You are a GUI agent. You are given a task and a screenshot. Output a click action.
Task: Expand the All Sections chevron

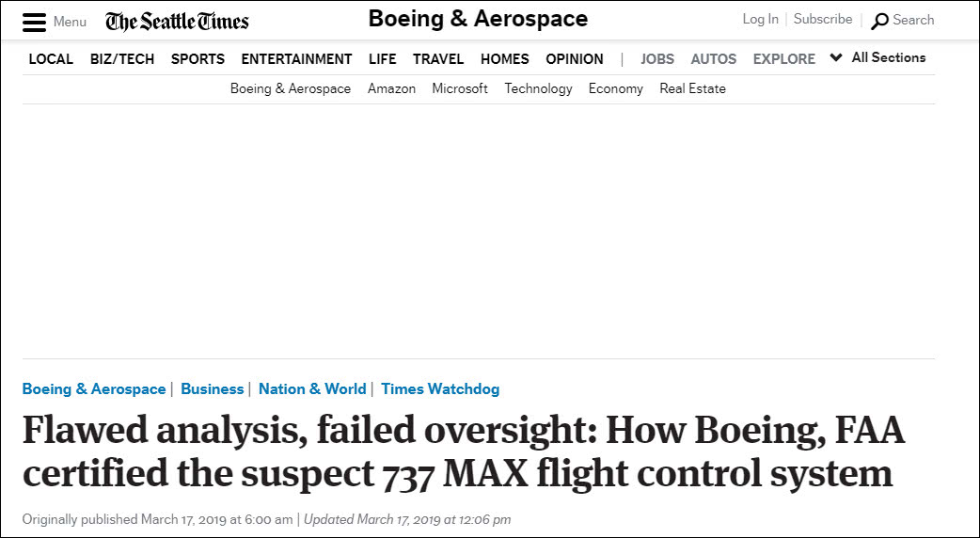point(835,57)
